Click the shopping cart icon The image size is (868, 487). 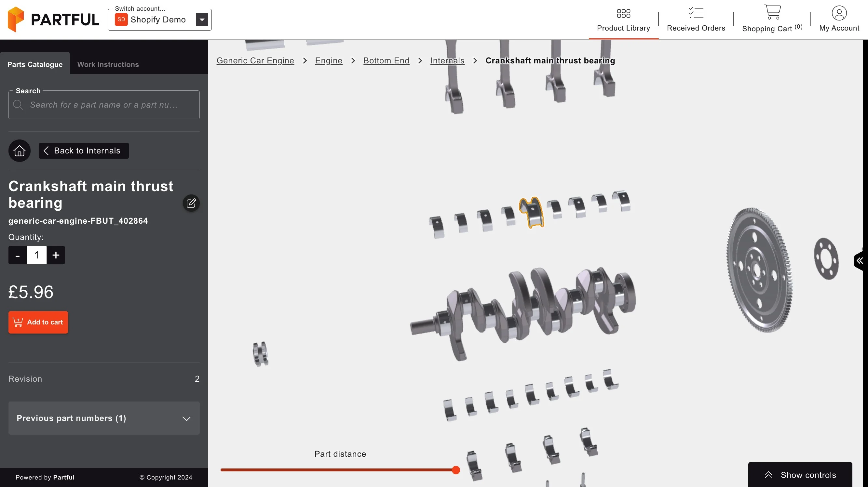772,12
